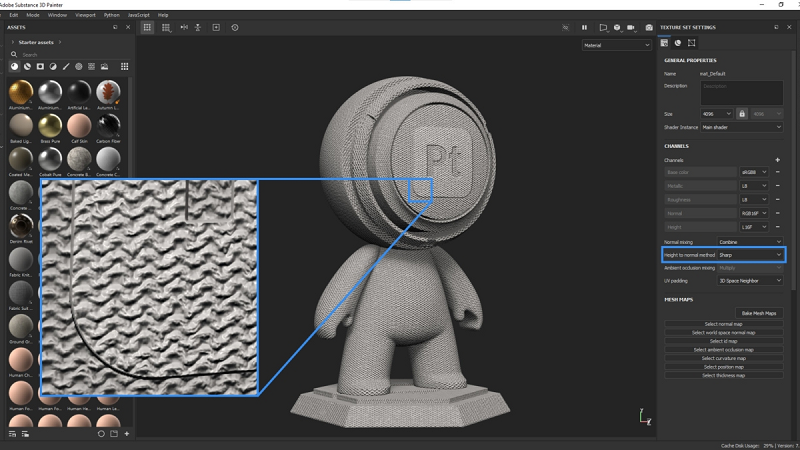This screenshot has width=800, height=450.
Task: Click the pause rendering icon in viewport toolbar
Action: point(585,27)
